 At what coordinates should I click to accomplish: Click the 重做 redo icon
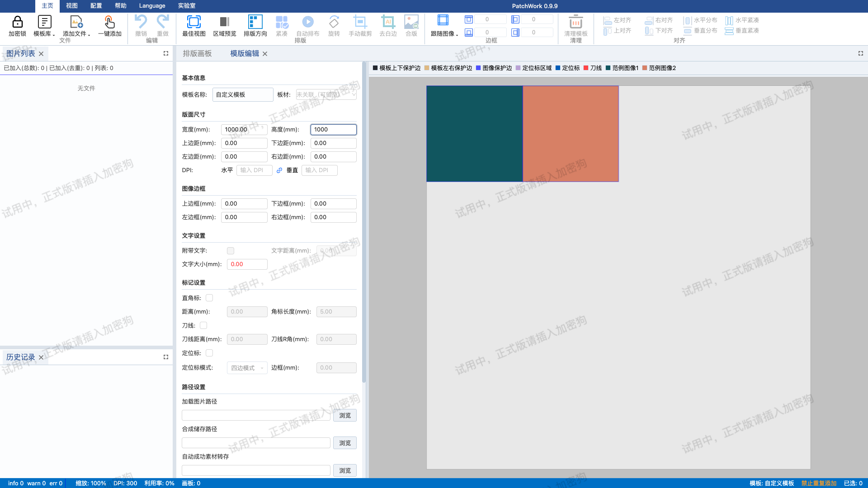[x=162, y=22]
